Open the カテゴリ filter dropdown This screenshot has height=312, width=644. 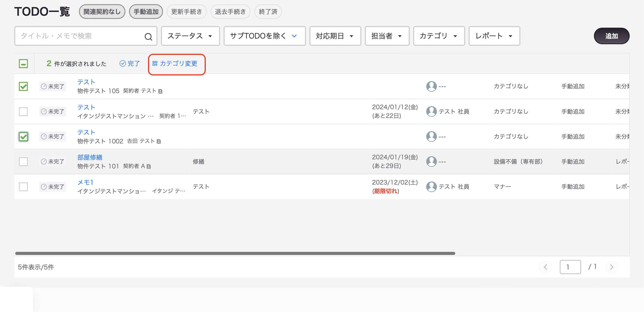tap(439, 36)
